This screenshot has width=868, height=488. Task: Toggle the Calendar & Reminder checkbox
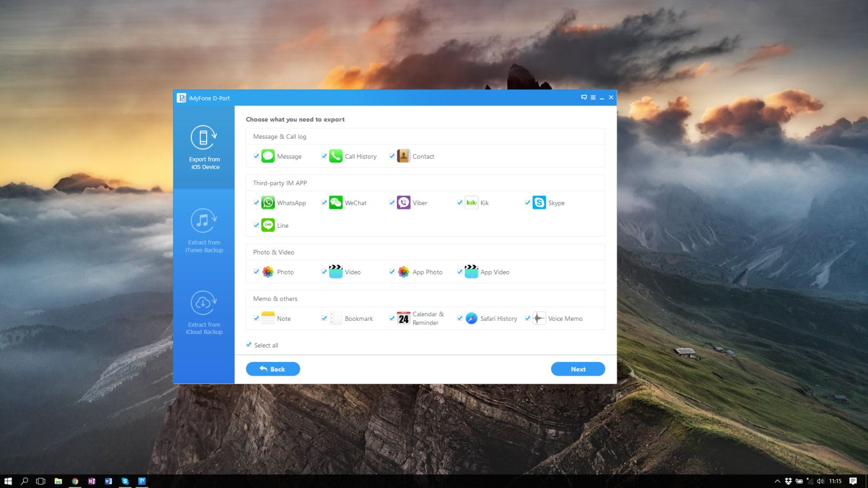coord(392,318)
